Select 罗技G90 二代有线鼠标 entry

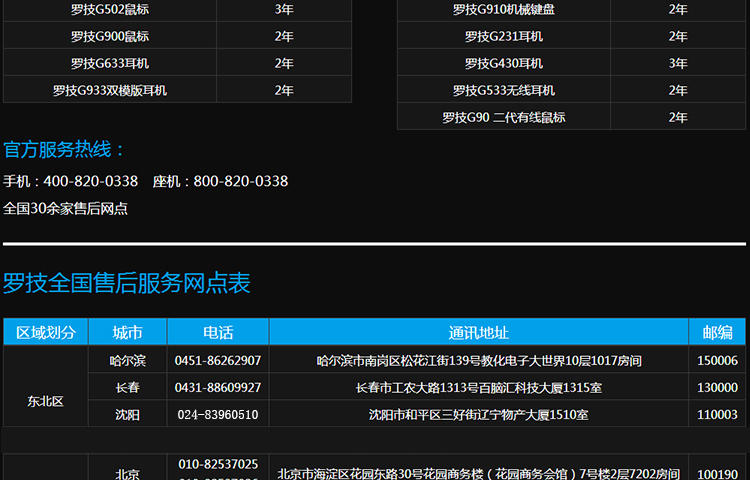pyautogui.click(x=503, y=118)
